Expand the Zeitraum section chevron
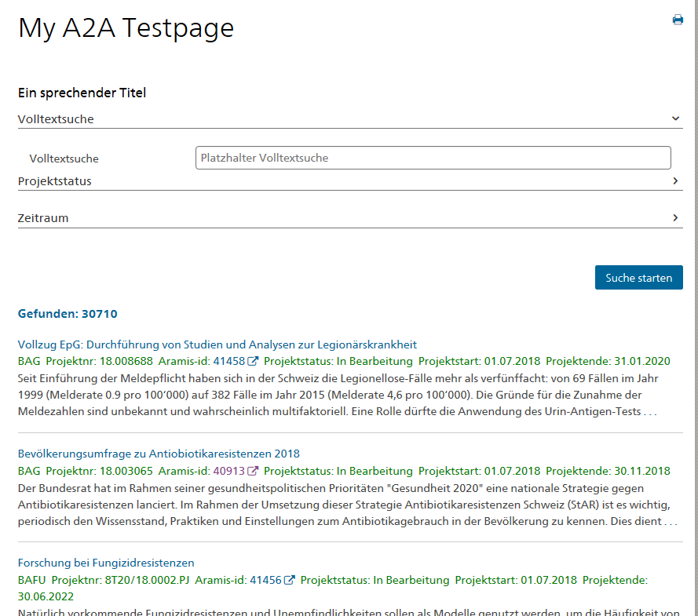Viewport: 698px width, 616px height. coord(675,218)
